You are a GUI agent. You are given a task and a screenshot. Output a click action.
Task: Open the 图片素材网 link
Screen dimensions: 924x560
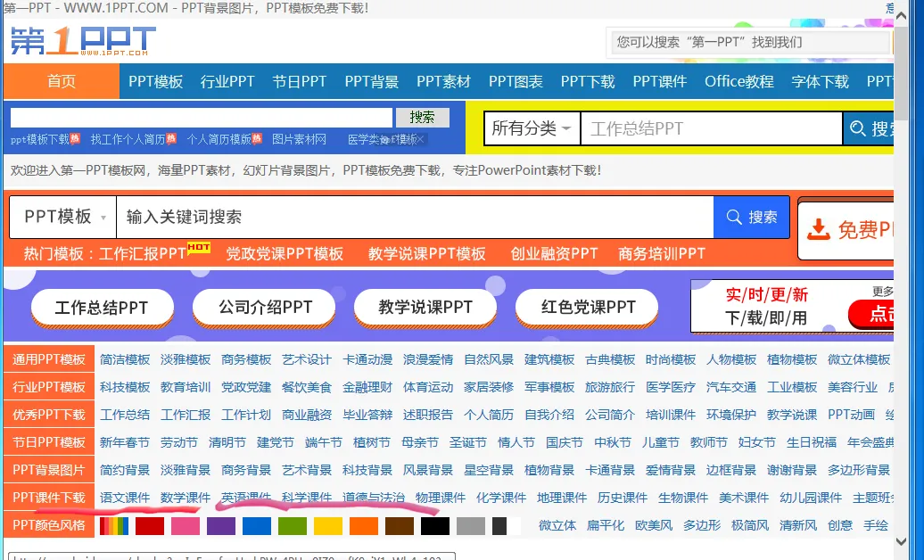point(300,139)
